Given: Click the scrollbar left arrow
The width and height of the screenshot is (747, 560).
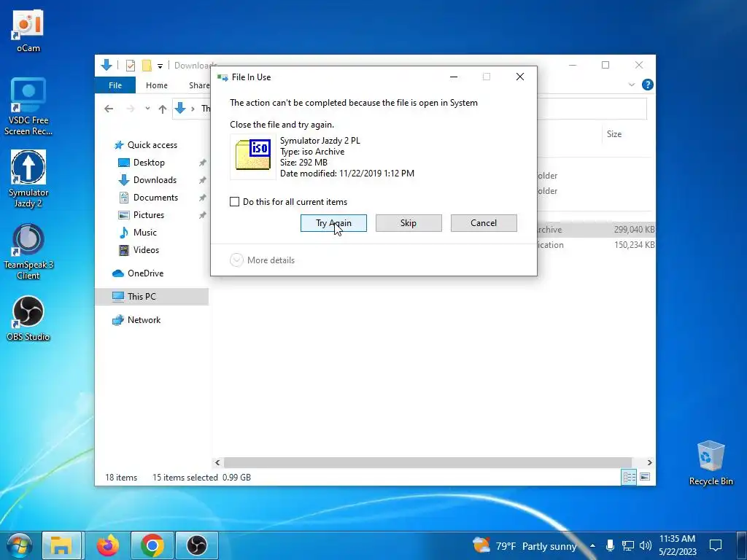Looking at the screenshot, I should [217, 462].
